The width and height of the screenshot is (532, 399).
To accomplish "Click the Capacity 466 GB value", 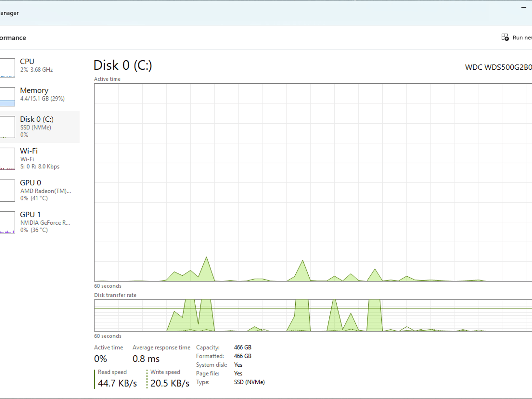I will click(x=243, y=347).
